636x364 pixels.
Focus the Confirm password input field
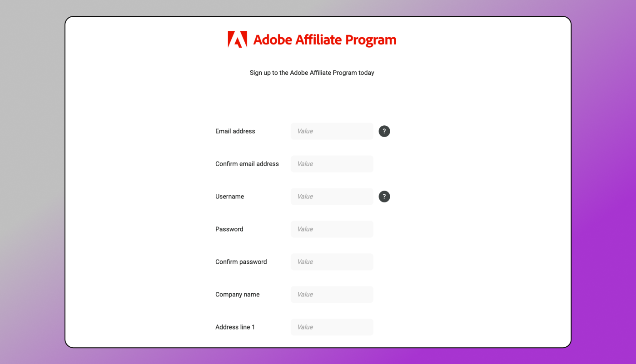pyautogui.click(x=332, y=262)
